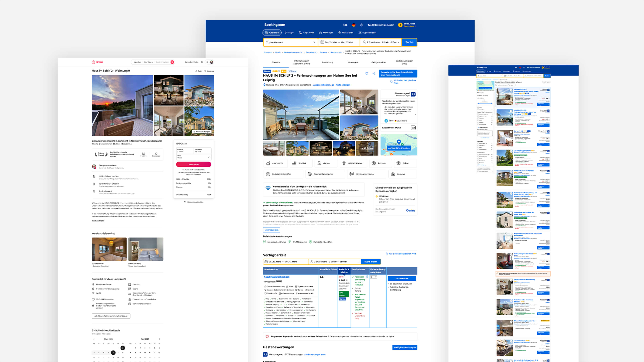644x362 pixels.
Task: Click the Suche ändern button
Action: pyautogui.click(x=371, y=262)
